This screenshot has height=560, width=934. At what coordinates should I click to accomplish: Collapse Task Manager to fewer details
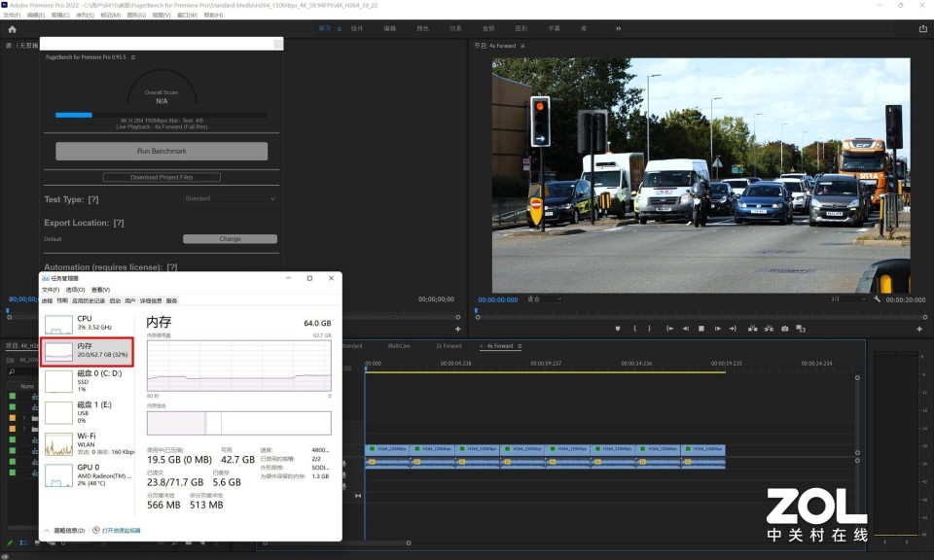point(66,531)
